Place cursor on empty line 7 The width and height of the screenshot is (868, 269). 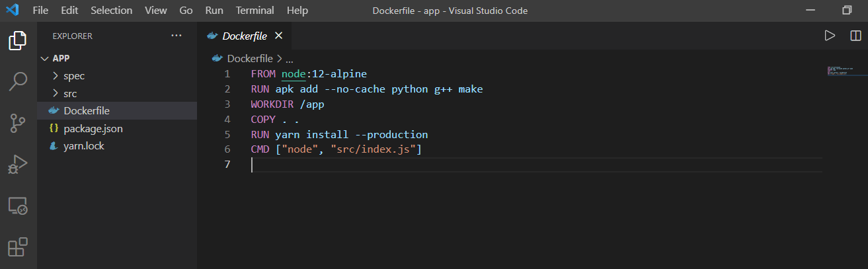pyautogui.click(x=536, y=165)
